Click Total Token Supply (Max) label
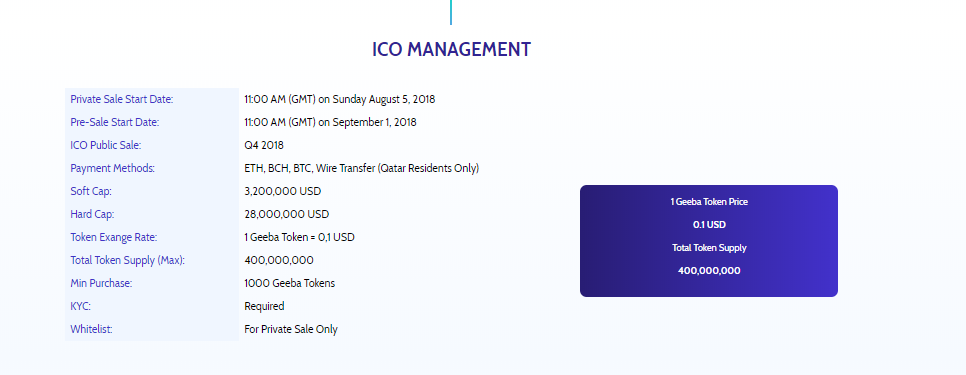966x375 pixels. click(x=128, y=260)
